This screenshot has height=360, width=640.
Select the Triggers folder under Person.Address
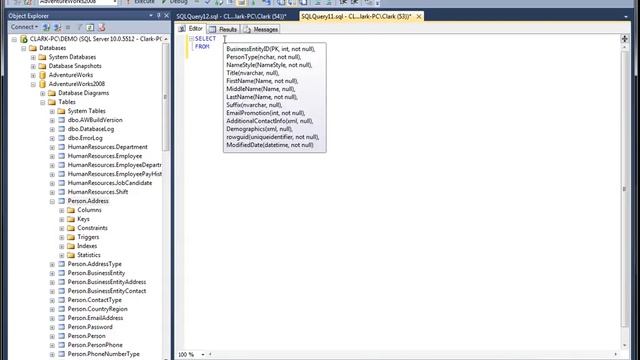click(88, 237)
